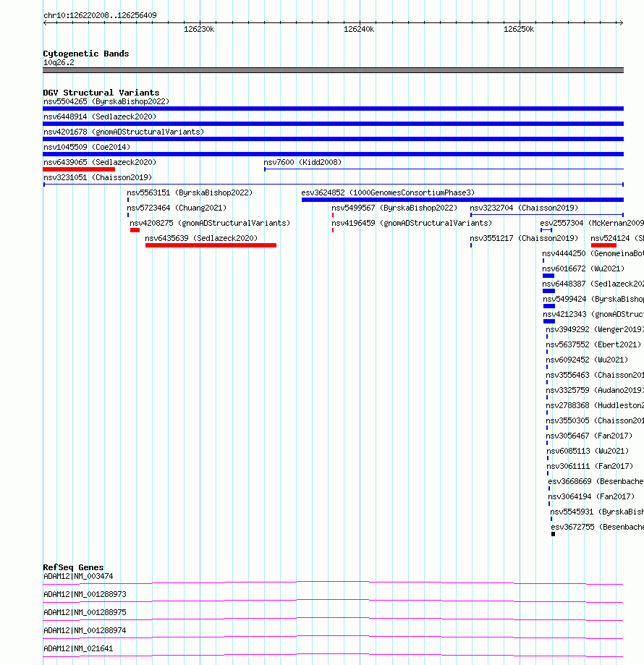
Task: Click the esv3668669 Besenbacher label
Action: (596, 482)
